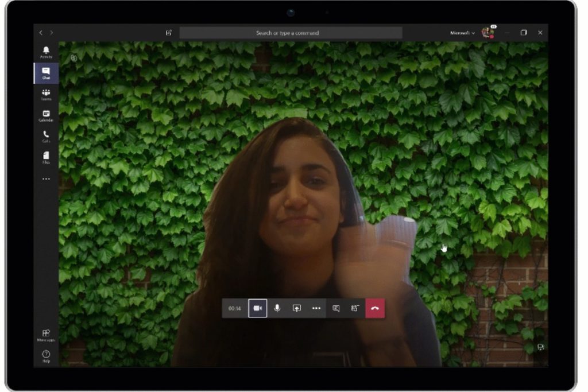Viewport: 588px width, 392px height.
Task: Click the Search or type a command box
Action: 291,33
